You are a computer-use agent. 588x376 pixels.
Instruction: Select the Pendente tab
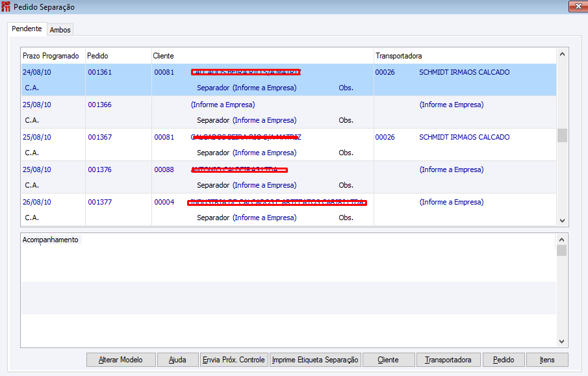click(x=27, y=29)
